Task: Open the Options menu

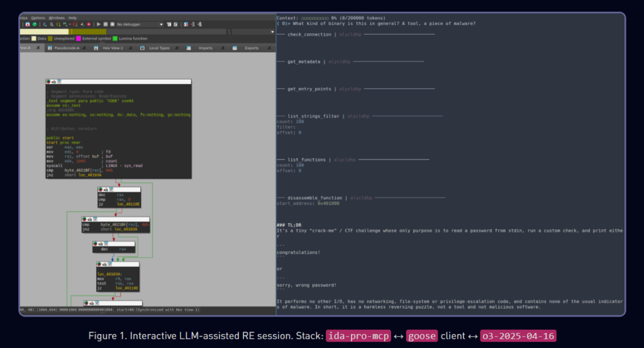Action: (38, 18)
